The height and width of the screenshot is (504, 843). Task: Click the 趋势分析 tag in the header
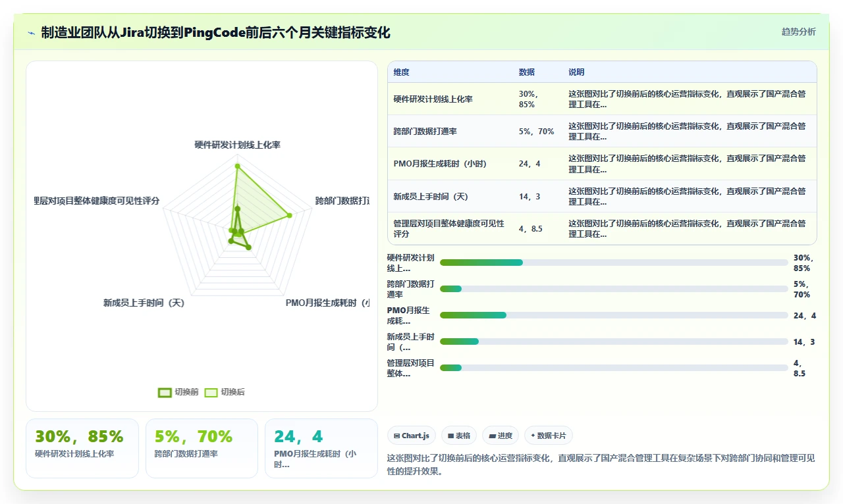click(x=798, y=32)
